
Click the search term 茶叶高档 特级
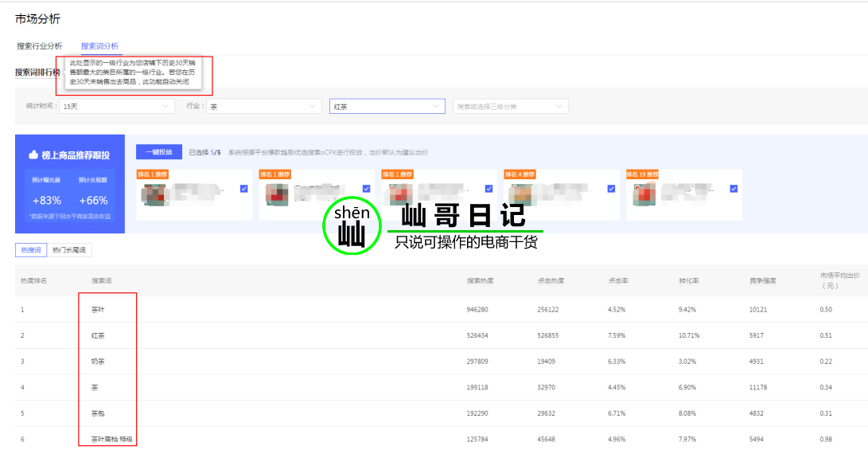112,440
